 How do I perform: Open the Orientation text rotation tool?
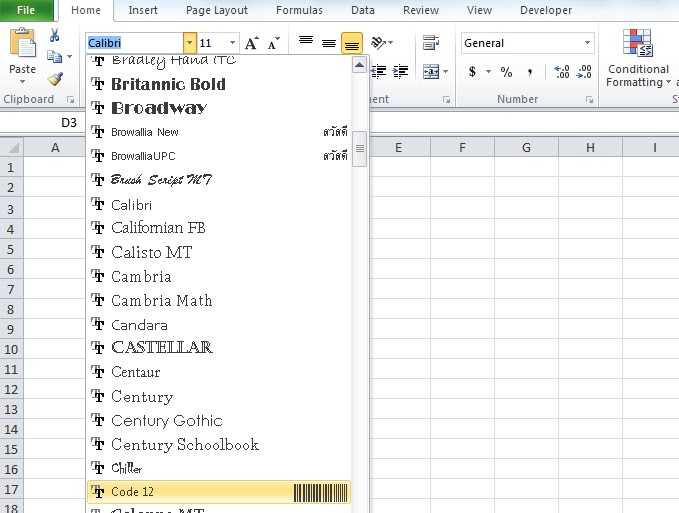(378, 42)
